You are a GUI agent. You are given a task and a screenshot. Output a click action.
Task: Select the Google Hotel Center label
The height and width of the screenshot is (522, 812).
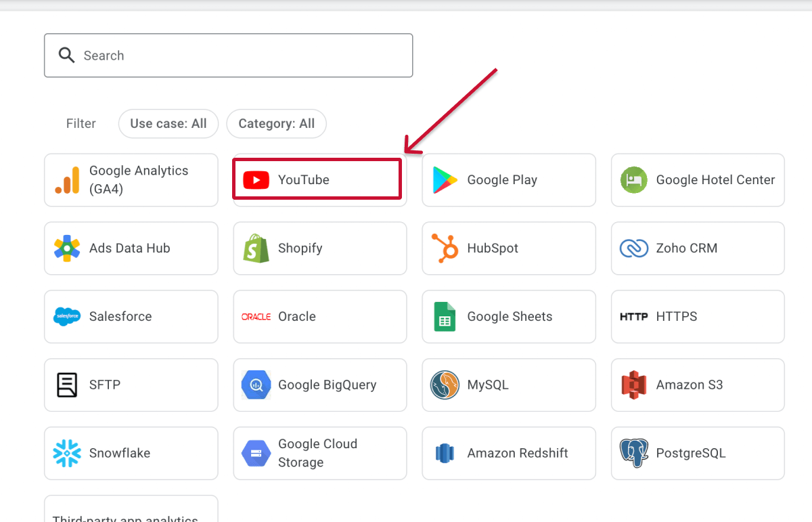[715, 180]
